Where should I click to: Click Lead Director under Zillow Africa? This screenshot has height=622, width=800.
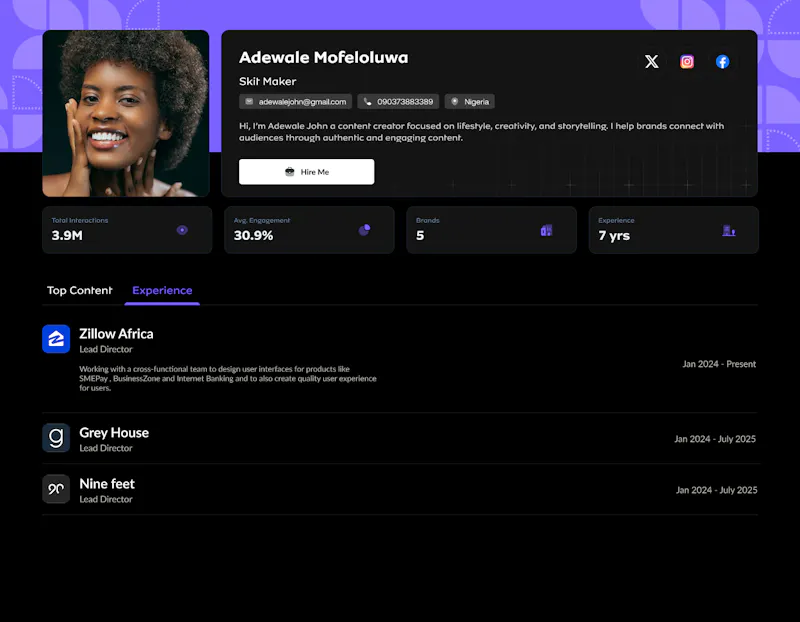(x=106, y=350)
